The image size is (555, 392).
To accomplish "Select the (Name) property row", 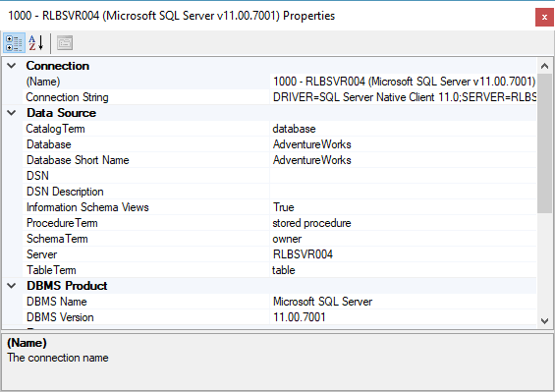I will pyautogui.click(x=279, y=82).
